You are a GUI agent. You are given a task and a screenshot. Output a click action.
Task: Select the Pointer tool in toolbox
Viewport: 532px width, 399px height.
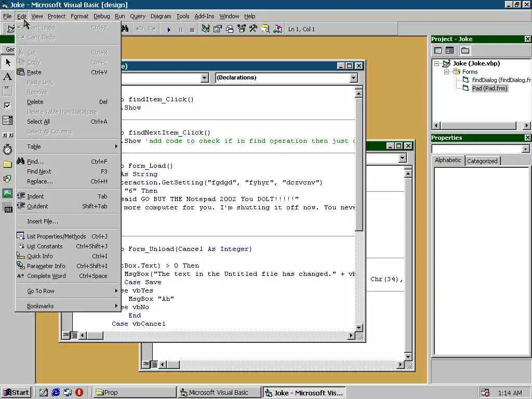click(7, 62)
